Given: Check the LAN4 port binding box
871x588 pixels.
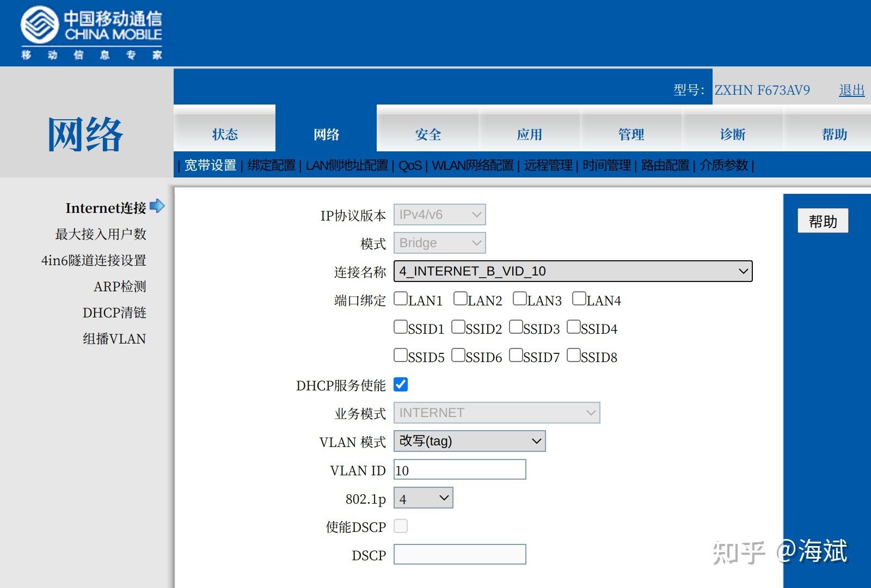Looking at the screenshot, I should (579, 298).
